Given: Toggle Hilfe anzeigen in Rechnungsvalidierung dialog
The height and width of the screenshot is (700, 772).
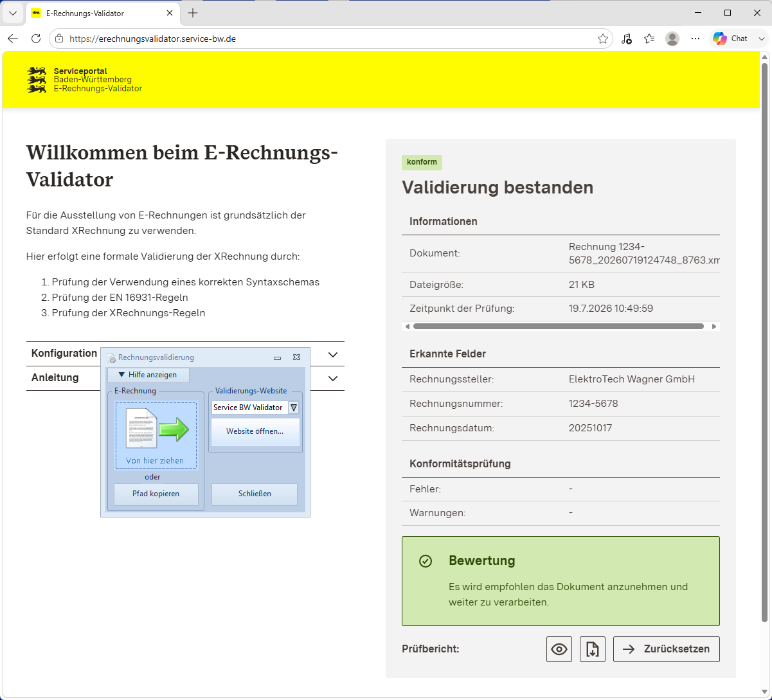Looking at the screenshot, I should pos(148,375).
